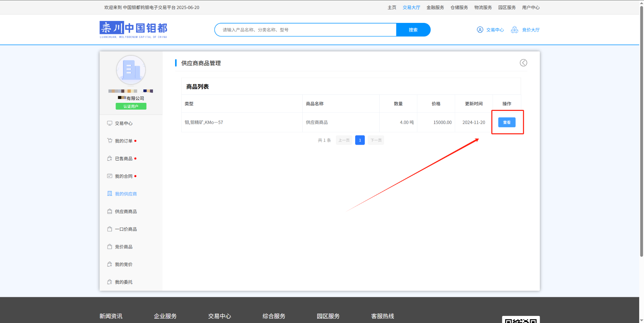This screenshot has height=323, width=644.
Task: Click the cart icon beside 我的订单
Action: point(109,141)
